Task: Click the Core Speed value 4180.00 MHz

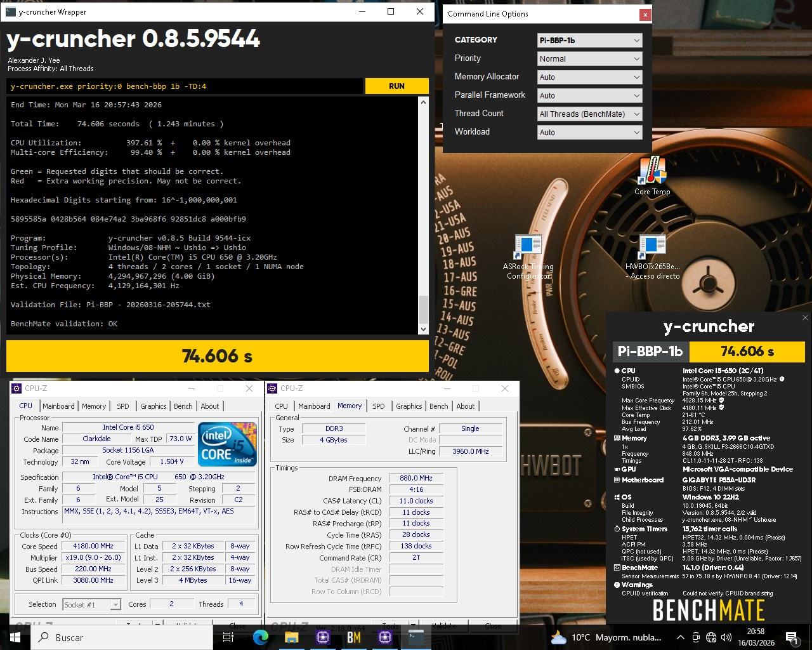Action: click(x=93, y=546)
